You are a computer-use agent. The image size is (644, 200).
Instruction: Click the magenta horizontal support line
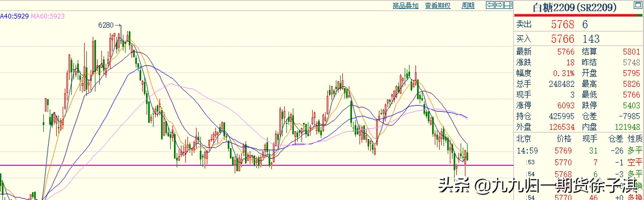pos(257,165)
